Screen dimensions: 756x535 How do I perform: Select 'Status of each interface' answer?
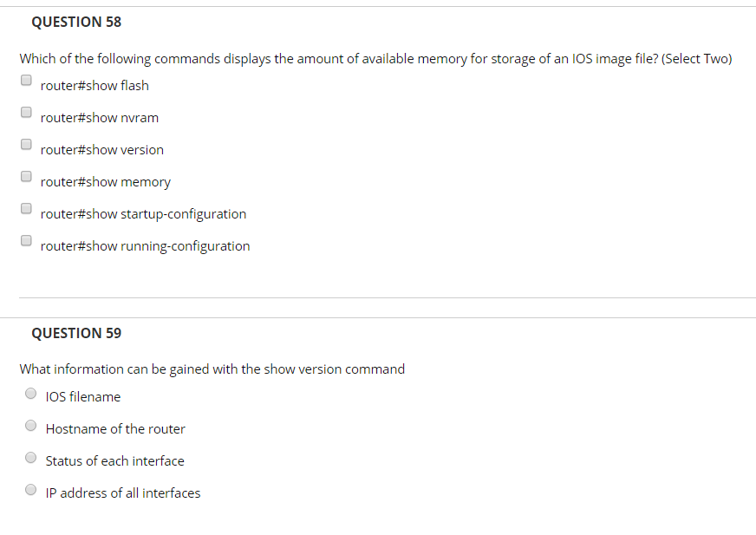(x=31, y=457)
